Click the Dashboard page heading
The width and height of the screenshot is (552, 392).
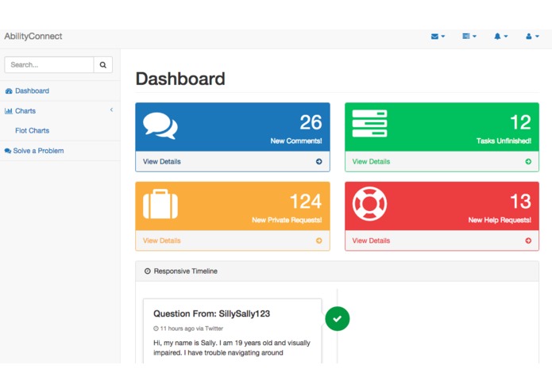(x=180, y=79)
